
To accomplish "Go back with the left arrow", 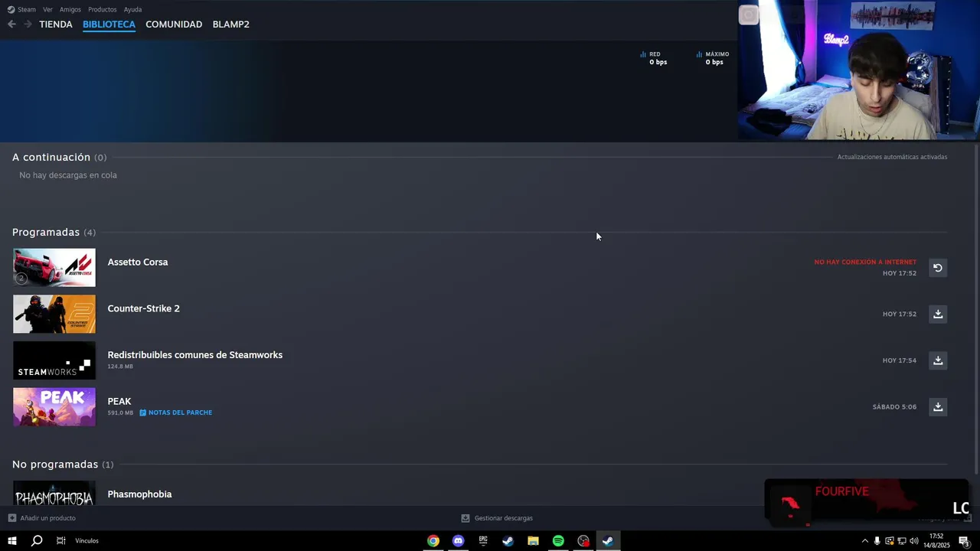I will click(11, 24).
